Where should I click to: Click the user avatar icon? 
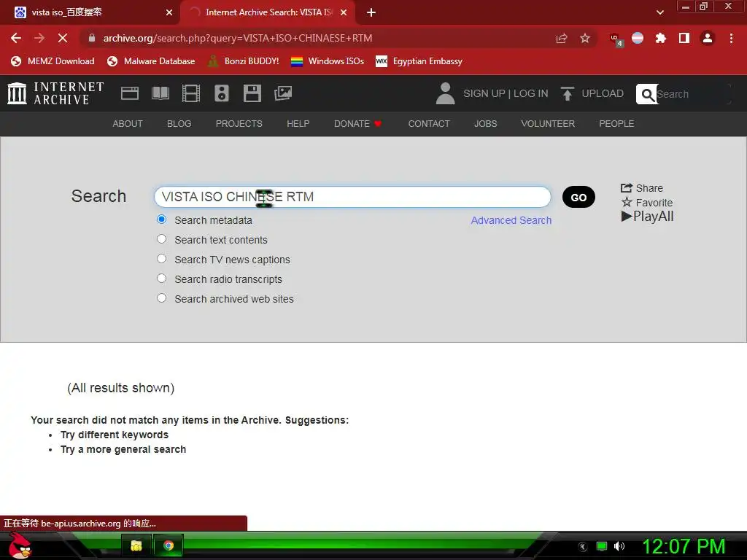pos(446,93)
